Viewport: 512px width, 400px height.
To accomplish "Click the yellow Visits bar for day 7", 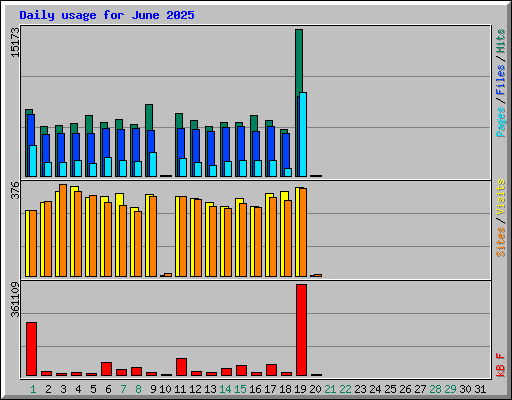I will coord(119,235).
